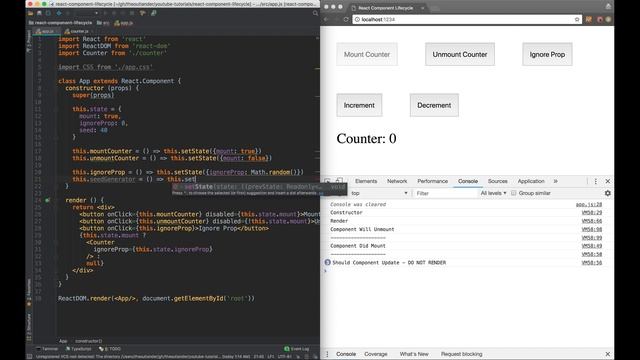The image size is (640, 360).
Task: Reload the page with the refresh icon
Action: point(345,19)
